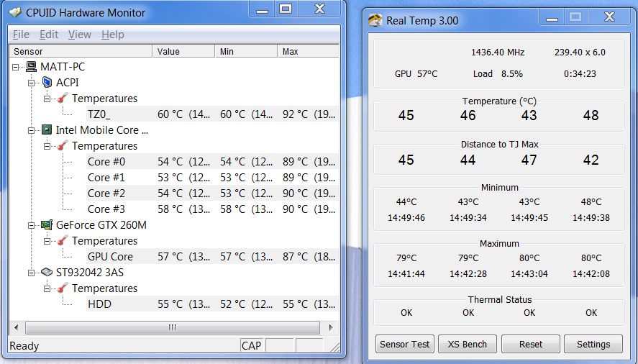Collapse Temperatures under Intel Mobile Core

47,146
